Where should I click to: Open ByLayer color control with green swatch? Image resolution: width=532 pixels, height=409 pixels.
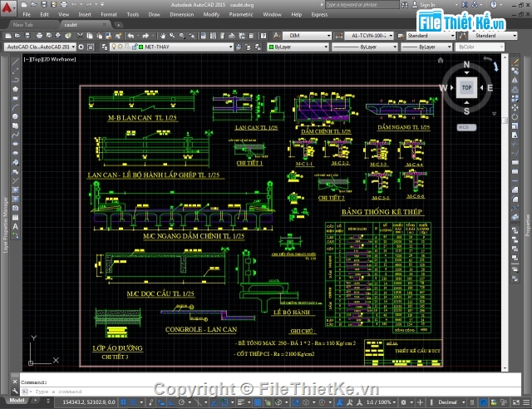298,47
